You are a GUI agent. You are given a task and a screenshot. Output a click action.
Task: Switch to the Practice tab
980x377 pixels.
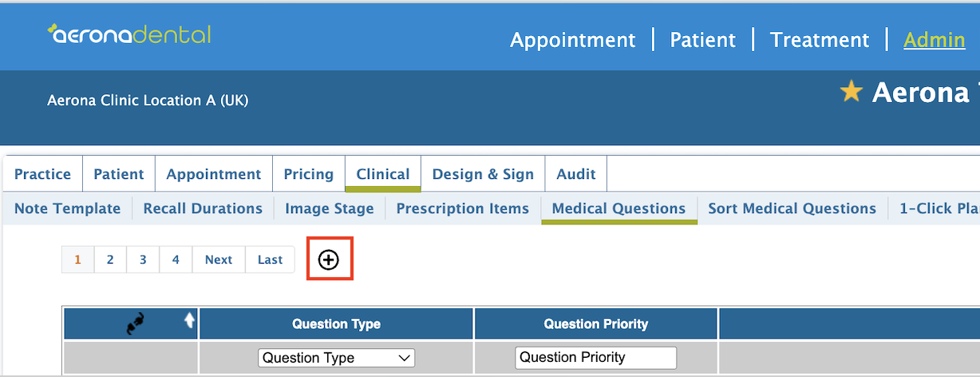click(42, 174)
